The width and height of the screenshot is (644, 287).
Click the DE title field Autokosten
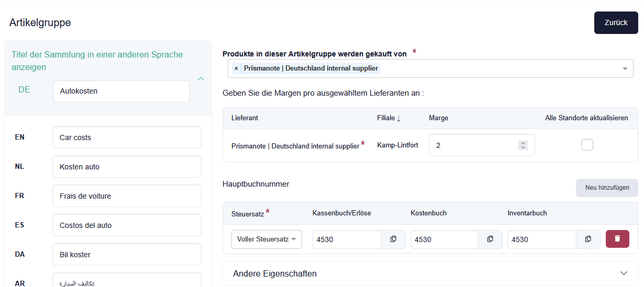pos(121,91)
